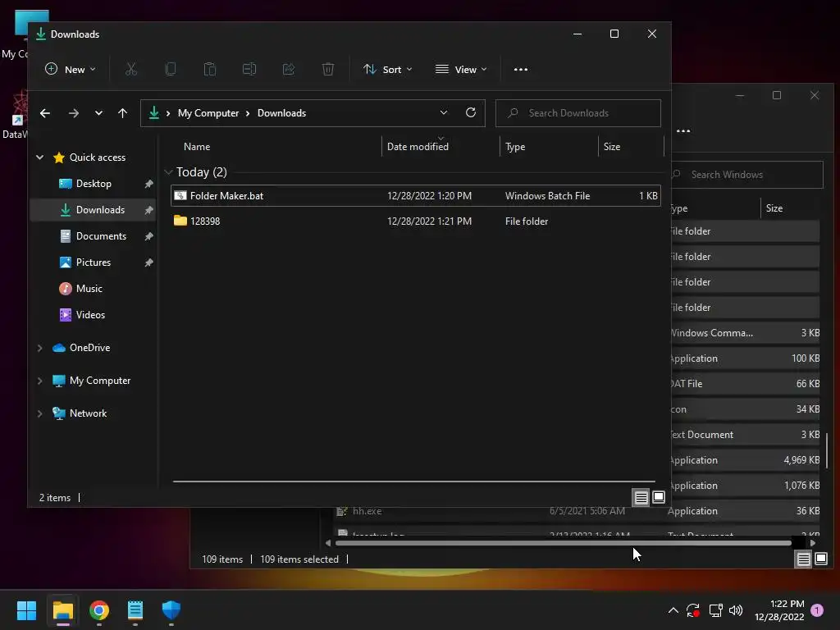
Task: Open the New dropdown menu
Action: coord(71,69)
